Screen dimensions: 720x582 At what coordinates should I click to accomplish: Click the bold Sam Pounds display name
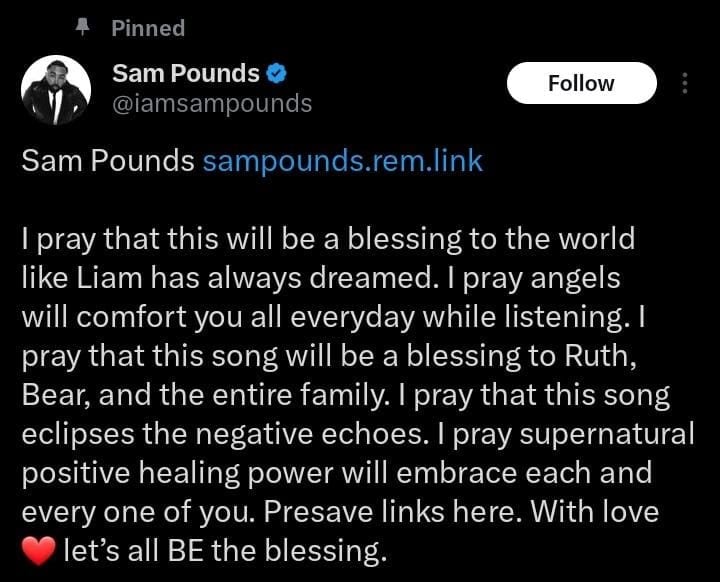click(x=186, y=73)
